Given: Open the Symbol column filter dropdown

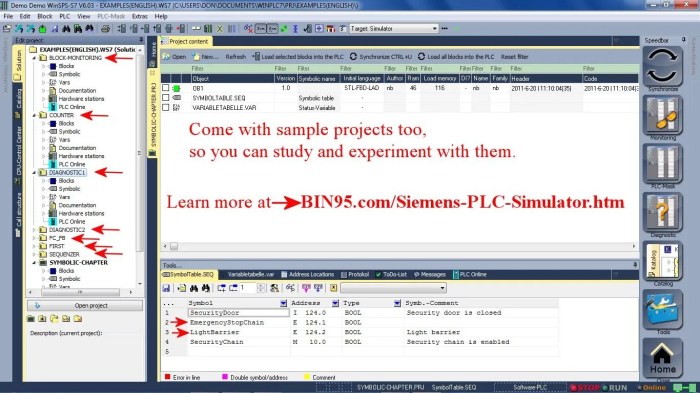Looking at the screenshot, I should [283, 303].
